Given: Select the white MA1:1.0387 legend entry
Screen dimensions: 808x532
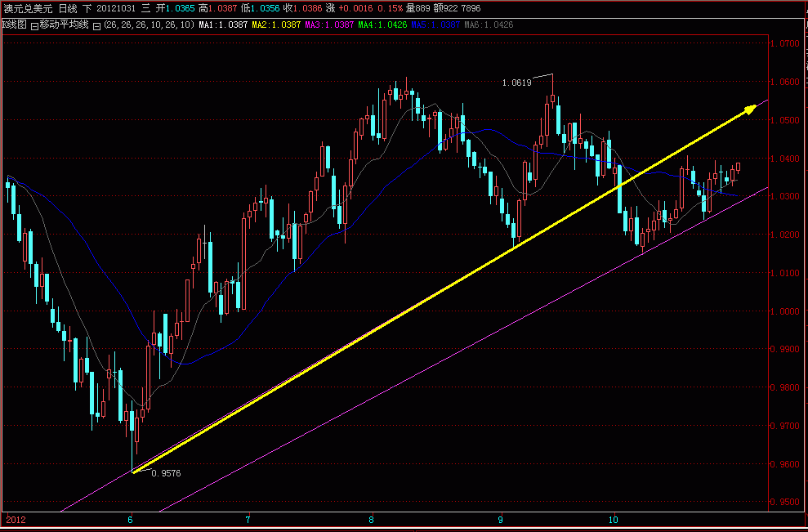Looking at the screenshot, I should [224, 25].
